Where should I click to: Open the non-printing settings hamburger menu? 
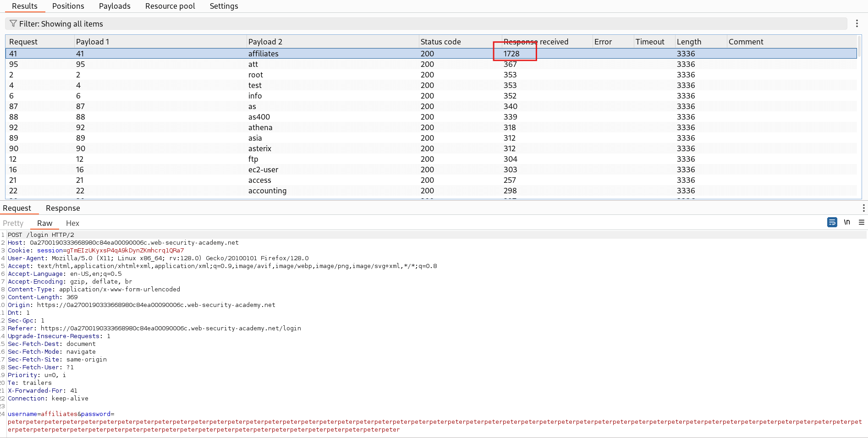[861, 222]
